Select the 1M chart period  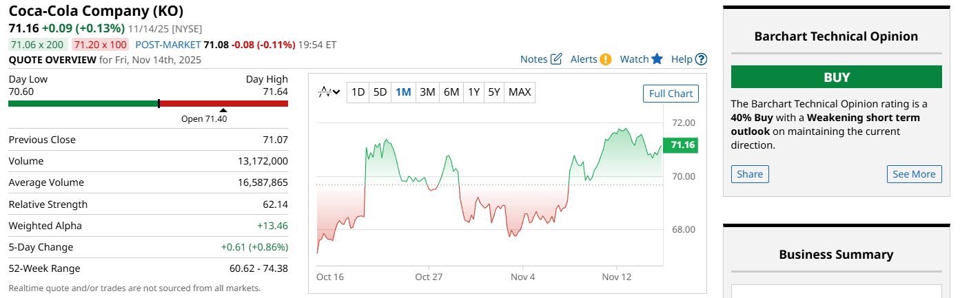(x=403, y=92)
